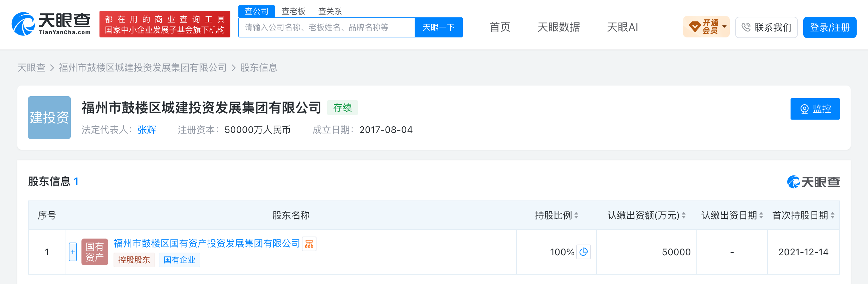Open the equity structure chart icon
The height and width of the screenshot is (284, 868).
(309, 244)
